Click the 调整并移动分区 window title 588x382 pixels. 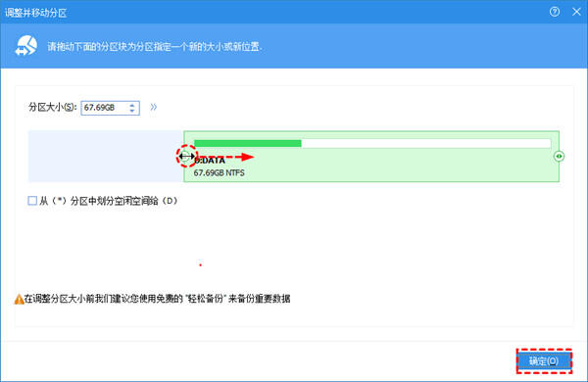(x=35, y=13)
